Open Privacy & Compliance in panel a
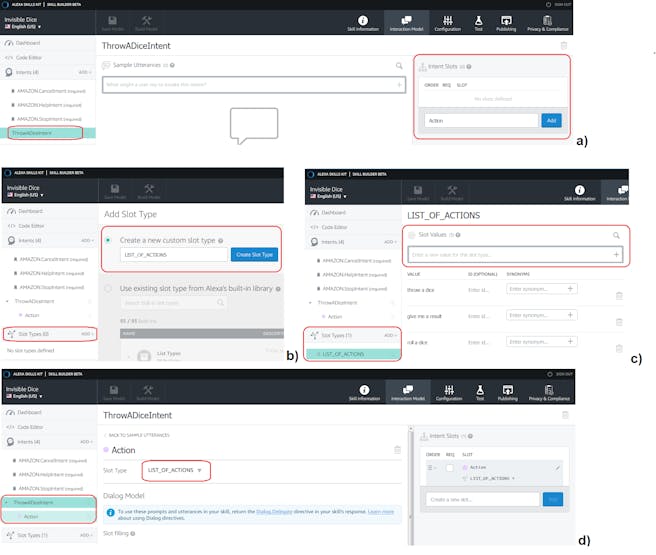Screen dimensions: 656x555 (548, 23)
